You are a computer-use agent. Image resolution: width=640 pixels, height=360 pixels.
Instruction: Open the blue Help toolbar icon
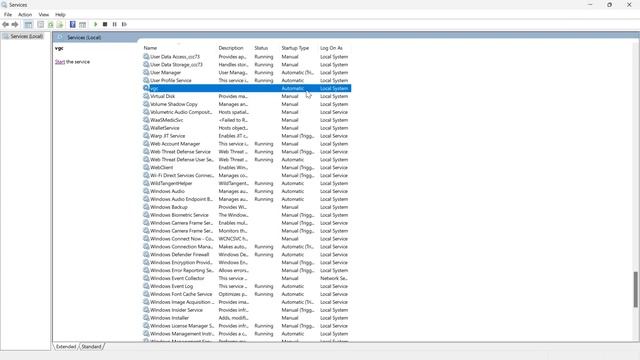coord(73,24)
